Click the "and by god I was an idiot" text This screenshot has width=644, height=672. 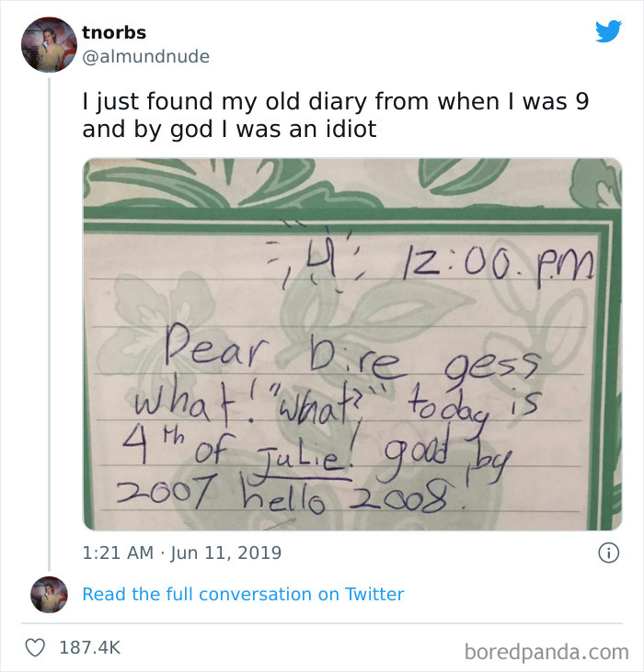pos(229,130)
